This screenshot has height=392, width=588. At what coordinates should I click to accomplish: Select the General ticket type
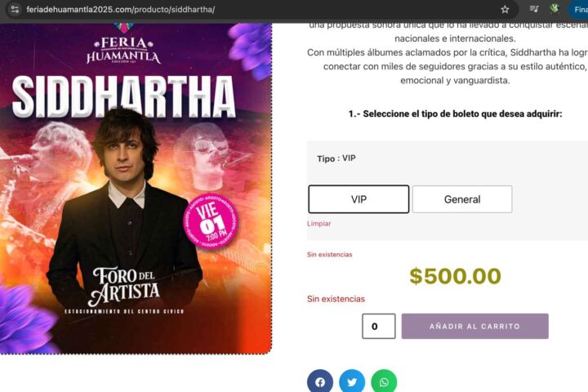pos(462,199)
